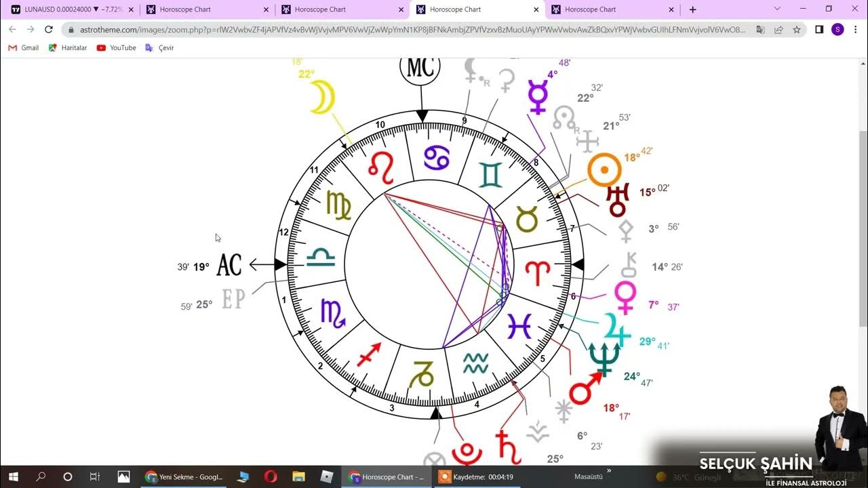
Task: Click the AC ascendant label
Action: [229, 266]
